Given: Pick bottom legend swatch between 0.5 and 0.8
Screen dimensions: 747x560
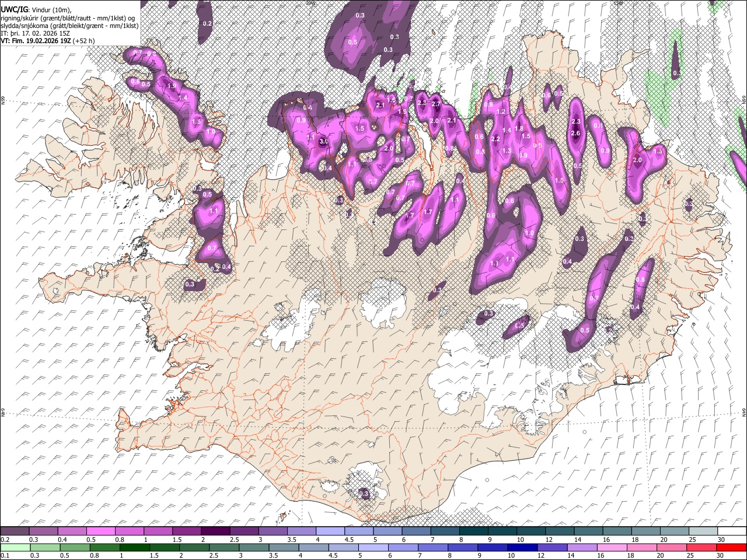Looking at the screenshot, I should (x=75, y=547).
